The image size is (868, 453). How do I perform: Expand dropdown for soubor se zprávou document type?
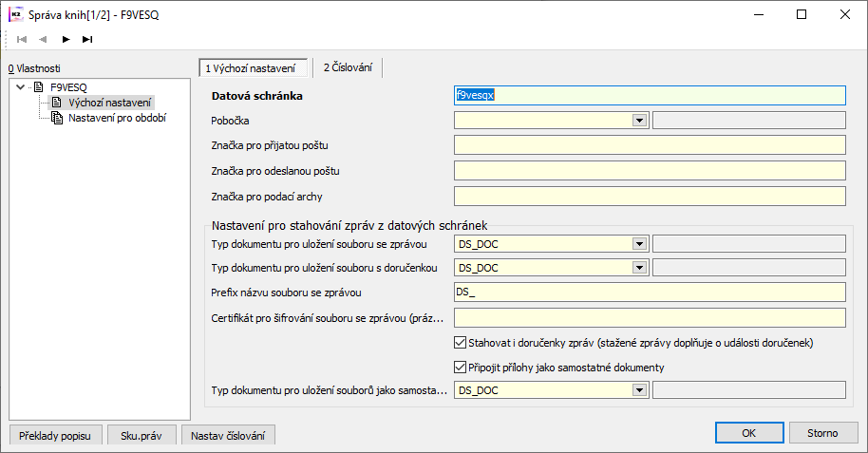click(x=640, y=243)
